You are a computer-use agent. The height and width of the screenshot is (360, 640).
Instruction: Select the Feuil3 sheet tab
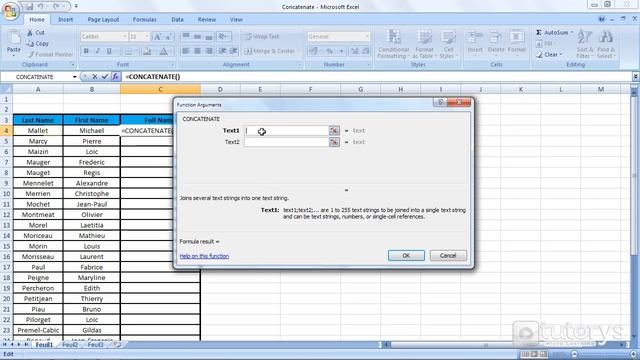coord(95,345)
